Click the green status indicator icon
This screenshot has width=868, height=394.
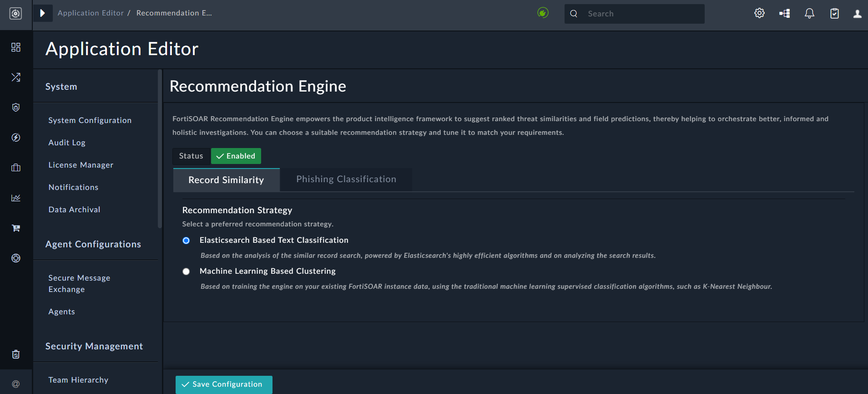tap(543, 13)
